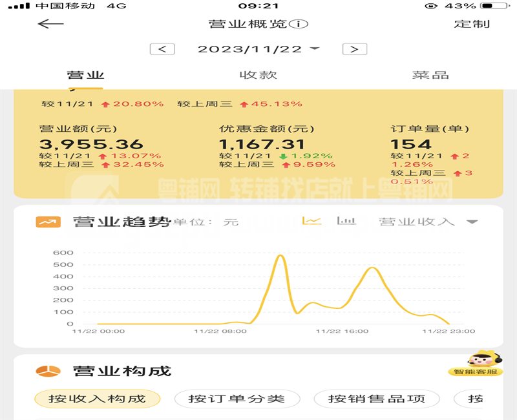Tap the back arrow icon
Image resolution: width=517 pixels, height=420 pixels.
point(50,25)
